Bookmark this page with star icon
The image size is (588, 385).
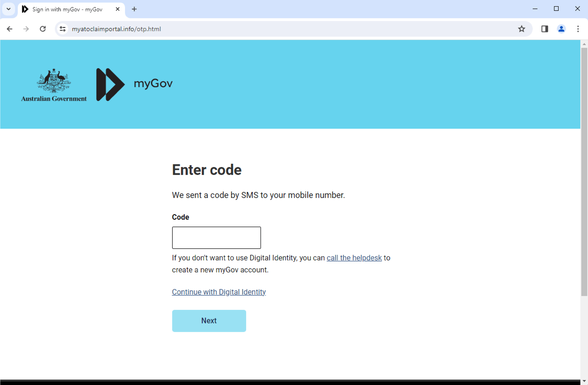point(521,29)
